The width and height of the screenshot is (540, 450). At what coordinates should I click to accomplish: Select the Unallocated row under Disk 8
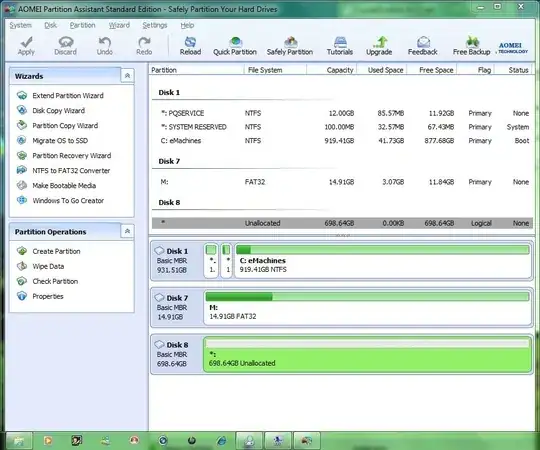click(x=342, y=223)
